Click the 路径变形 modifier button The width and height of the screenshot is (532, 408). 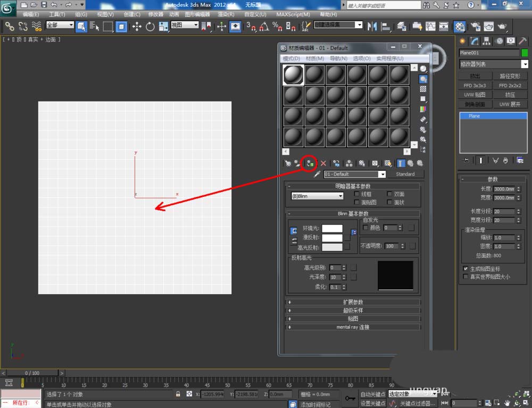tap(510, 76)
